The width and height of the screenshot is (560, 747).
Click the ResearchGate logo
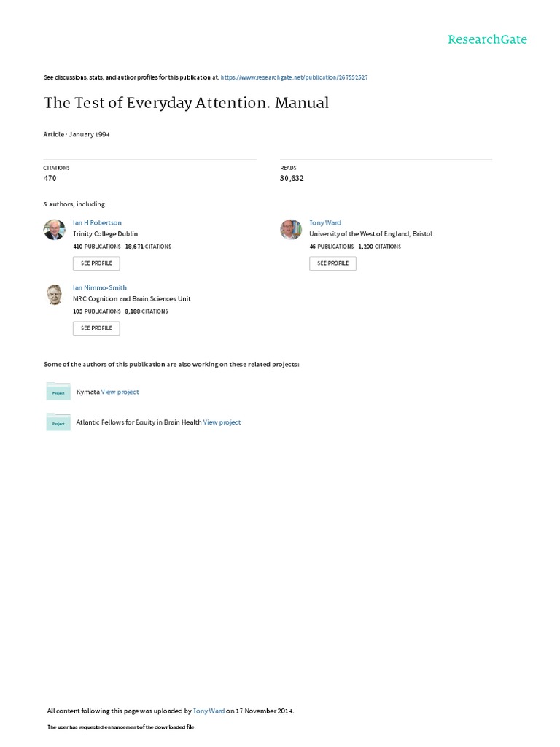pos(486,39)
